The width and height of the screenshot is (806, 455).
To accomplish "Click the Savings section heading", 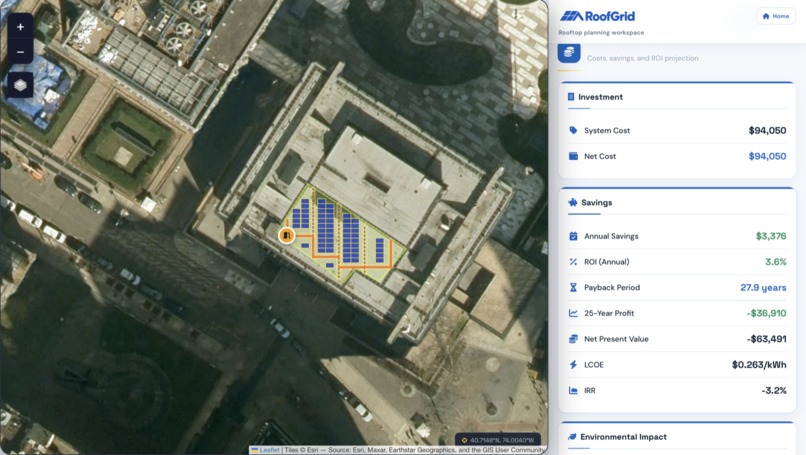I will click(x=597, y=203).
